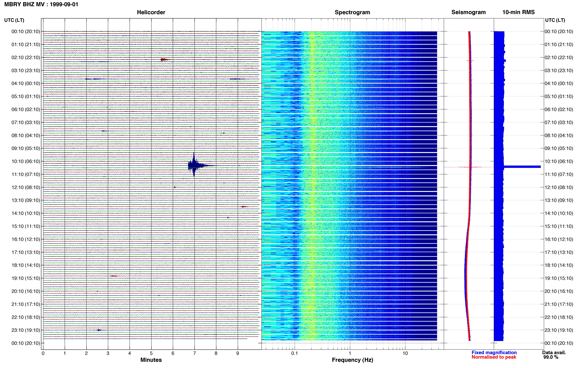The width and height of the screenshot is (588, 368).
Task: Select the Helicorder panel heading
Action: click(151, 12)
